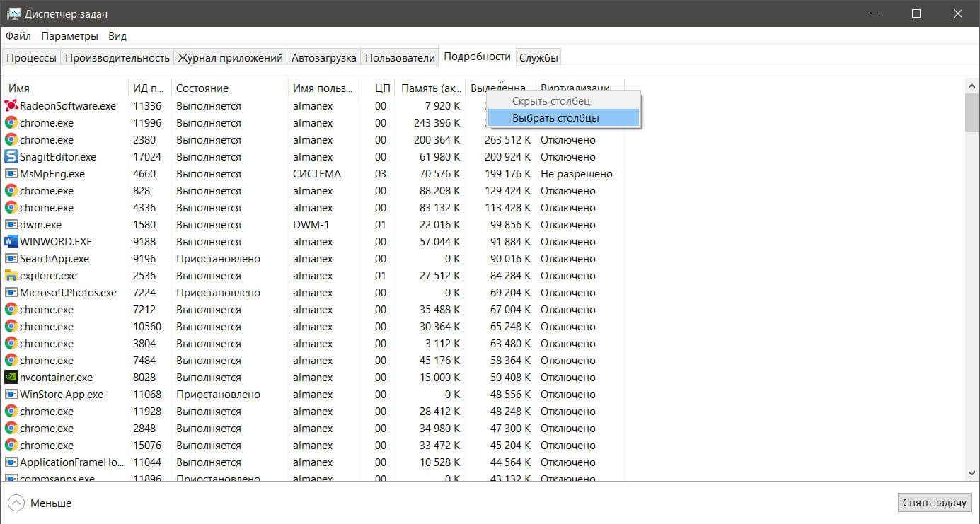Image resolution: width=980 pixels, height=524 pixels.
Task: Click the 99 856 K committed memory value
Action: tap(511, 225)
